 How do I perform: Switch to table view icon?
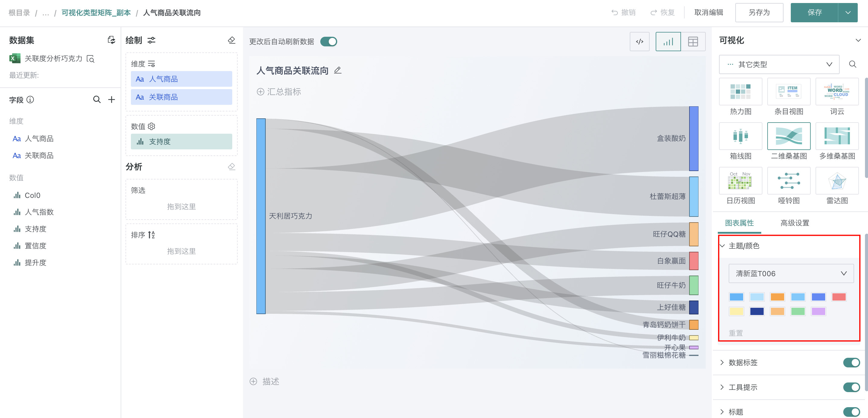[x=692, y=42]
